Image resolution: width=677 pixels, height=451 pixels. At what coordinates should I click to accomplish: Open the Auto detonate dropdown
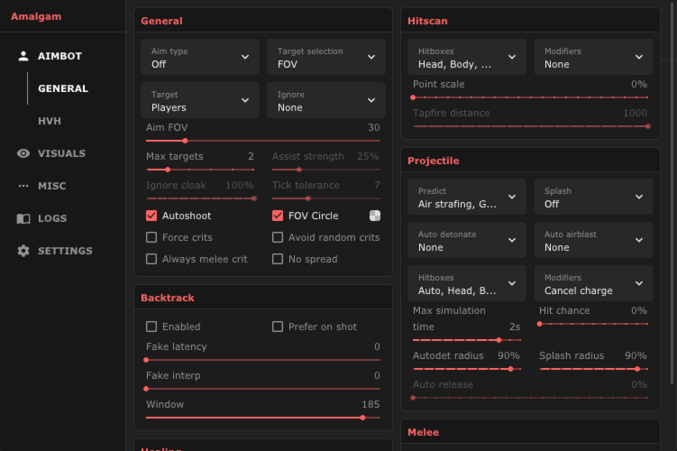coord(467,240)
